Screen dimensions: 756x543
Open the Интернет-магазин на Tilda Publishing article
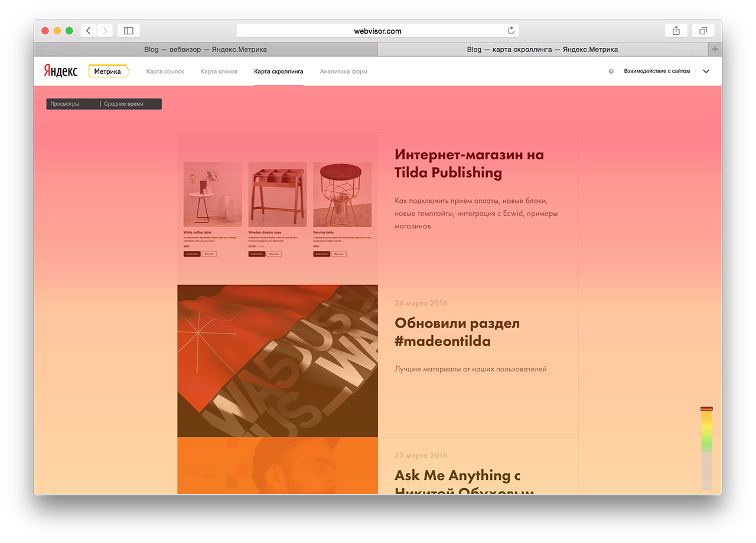point(469,163)
